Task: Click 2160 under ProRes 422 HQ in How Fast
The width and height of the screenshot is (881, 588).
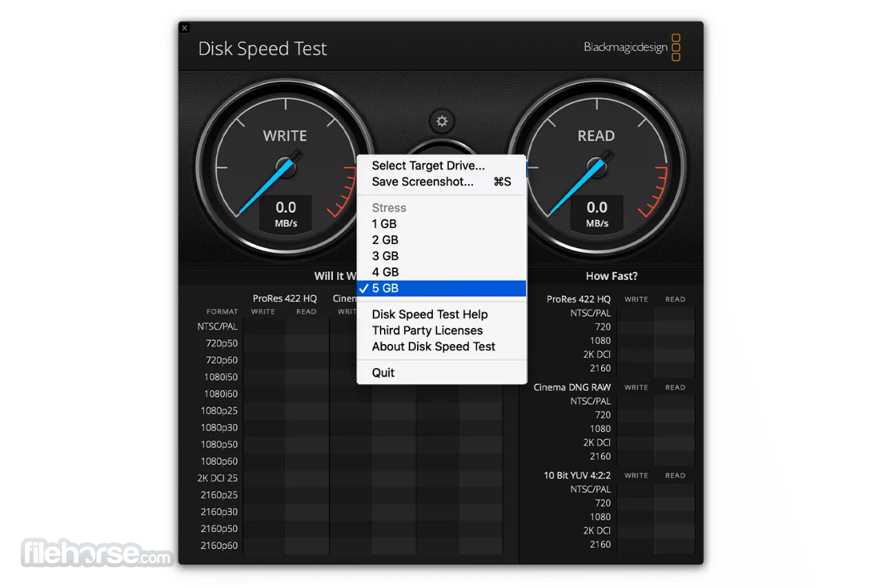Action: (600, 368)
